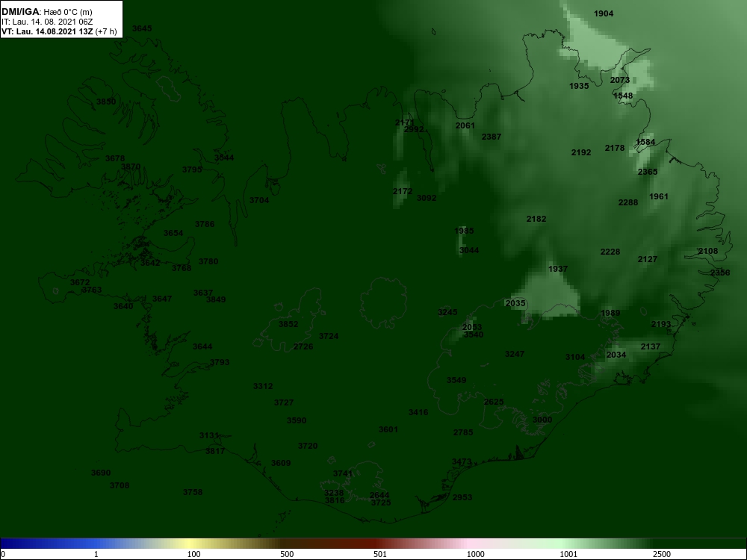Select the height value '3741'

pos(343,473)
